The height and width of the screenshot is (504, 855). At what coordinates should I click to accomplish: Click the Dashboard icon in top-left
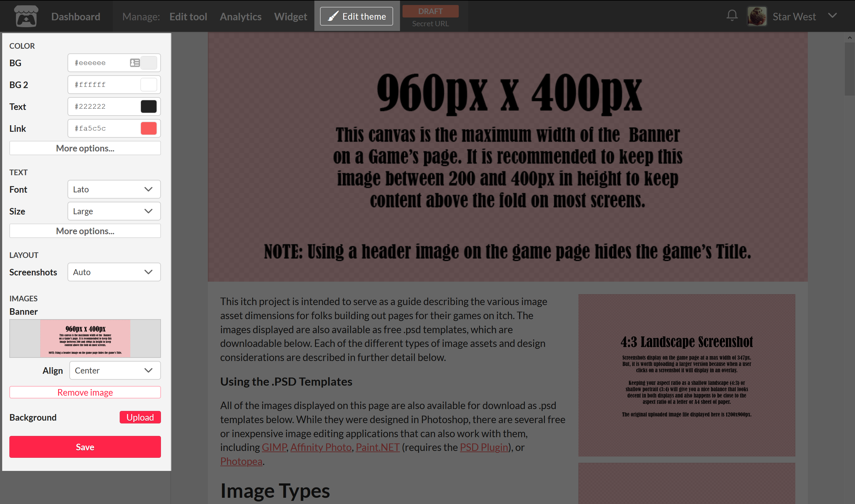click(26, 16)
